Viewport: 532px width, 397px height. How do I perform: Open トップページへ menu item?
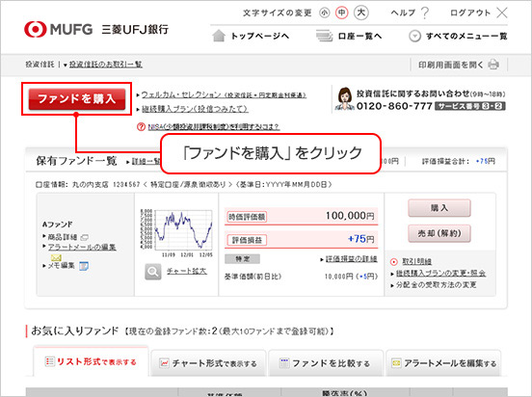point(260,36)
